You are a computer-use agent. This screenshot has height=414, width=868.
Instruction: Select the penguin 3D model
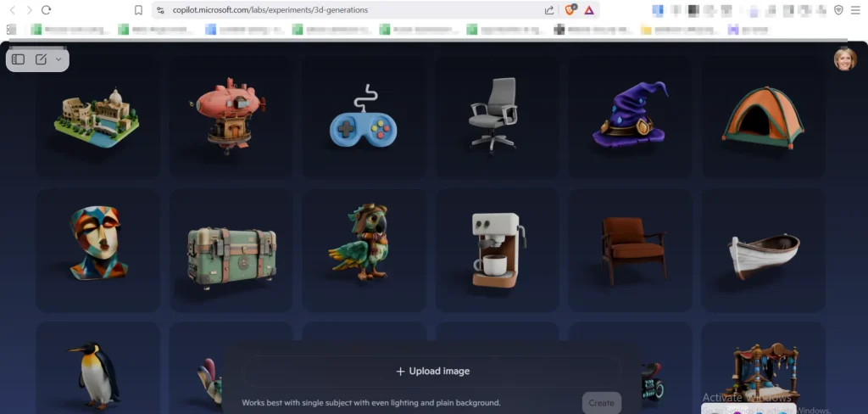[x=98, y=368]
